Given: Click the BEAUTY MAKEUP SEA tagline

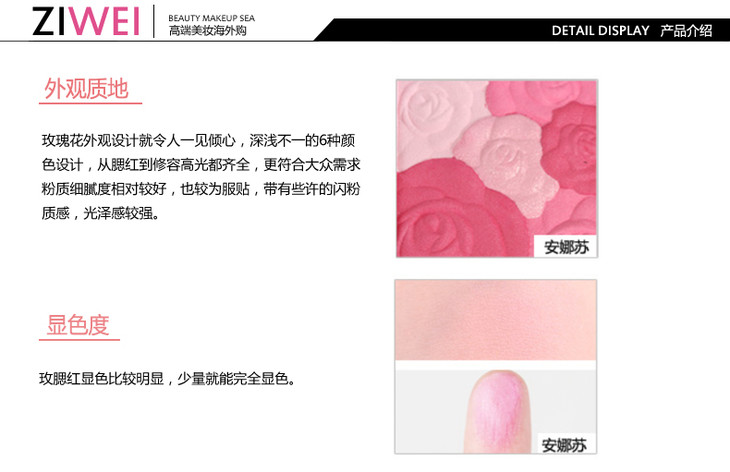Looking at the screenshot, I should pos(211,18).
